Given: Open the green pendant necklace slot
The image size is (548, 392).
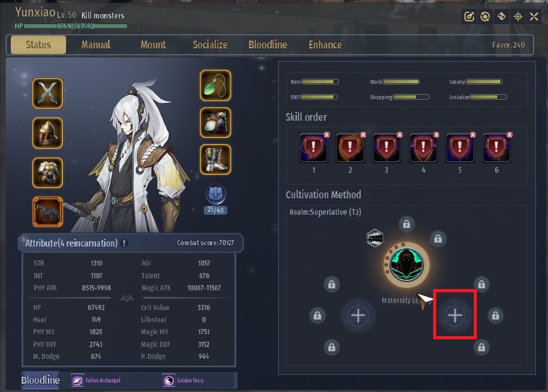Looking at the screenshot, I should point(215,85).
